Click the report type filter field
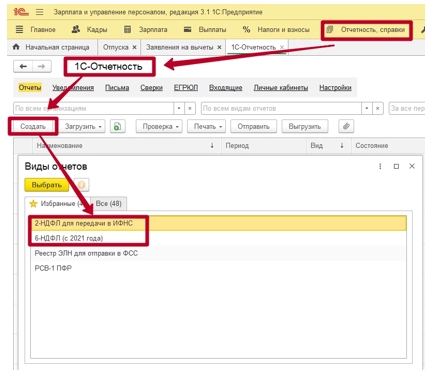Screen dimensions: 429x380 pos(281,108)
